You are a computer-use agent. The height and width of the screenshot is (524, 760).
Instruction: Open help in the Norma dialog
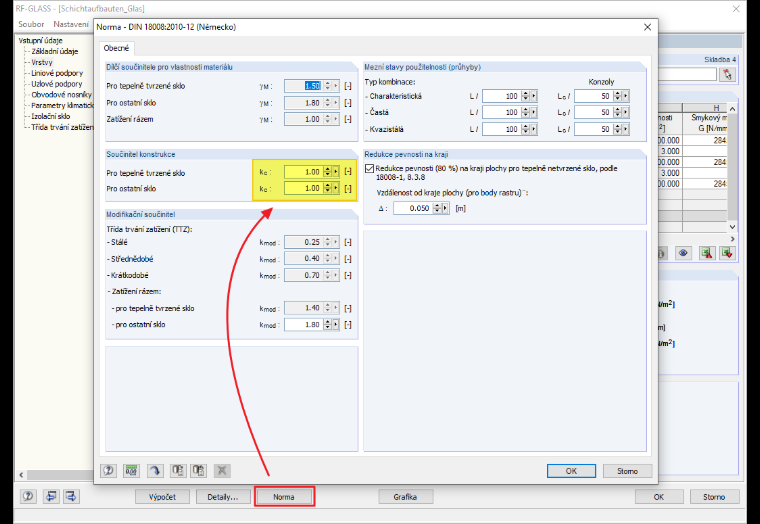coord(109,470)
